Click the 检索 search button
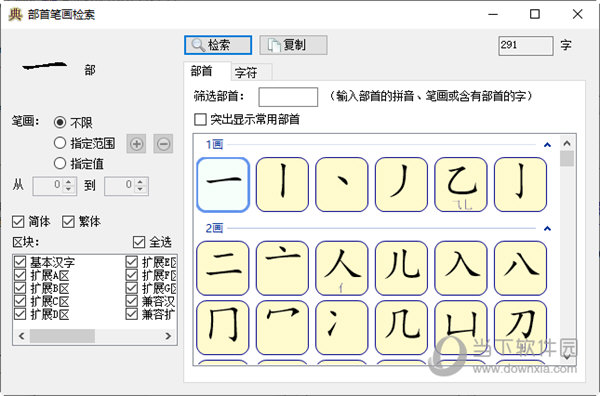 pos(218,45)
